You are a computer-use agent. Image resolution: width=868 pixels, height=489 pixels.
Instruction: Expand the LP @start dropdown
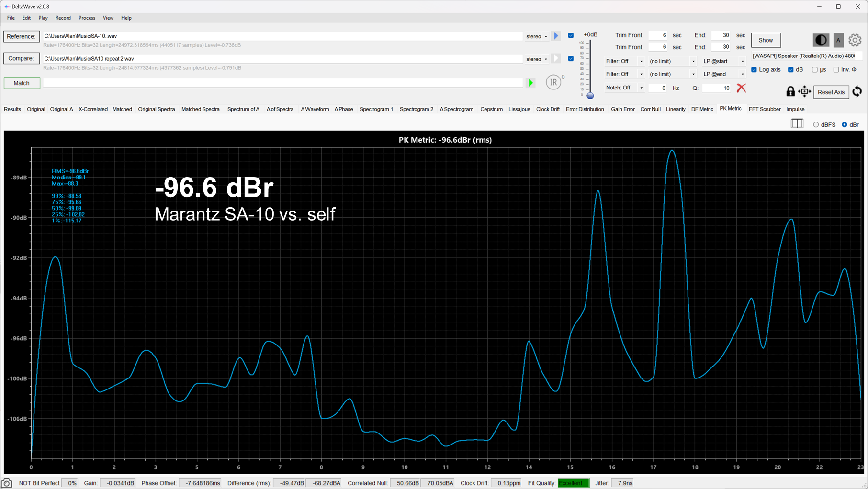[x=724, y=61]
